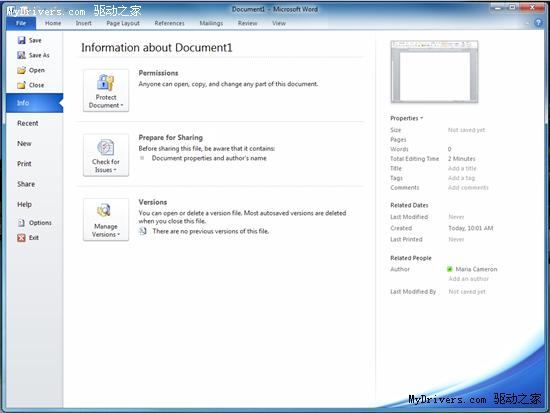Click the 'Today, 10:01 AM' created value
The width and height of the screenshot is (550, 413).
pyautogui.click(x=471, y=228)
